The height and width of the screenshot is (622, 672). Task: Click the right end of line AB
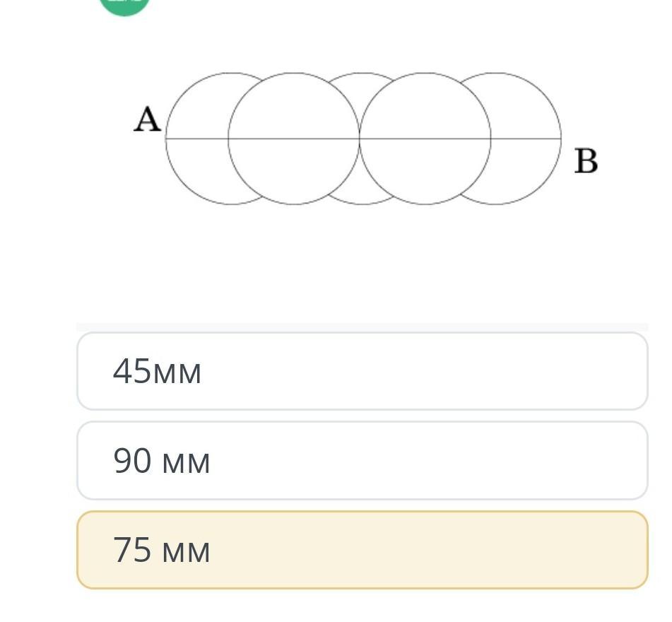[560, 139]
